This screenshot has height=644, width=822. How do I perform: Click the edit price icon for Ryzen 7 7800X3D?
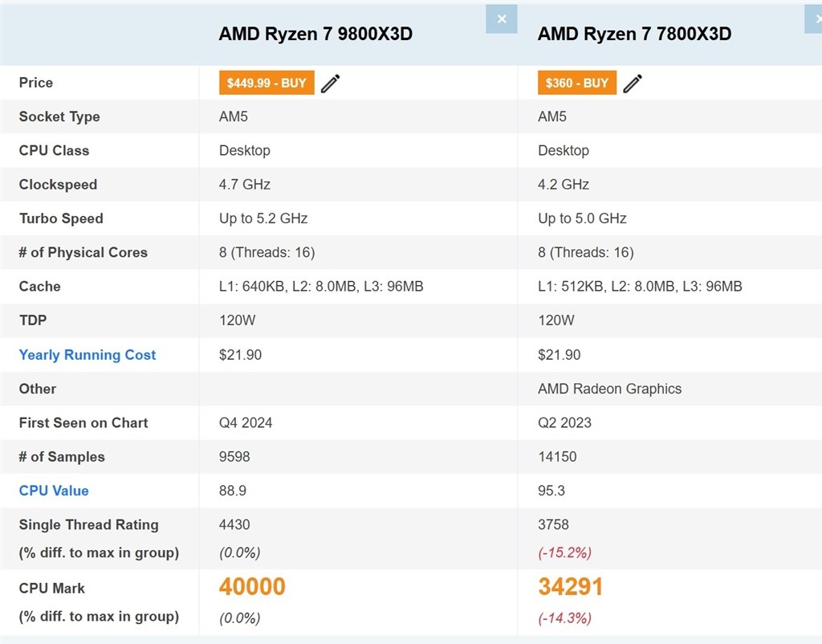(x=633, y=83)
